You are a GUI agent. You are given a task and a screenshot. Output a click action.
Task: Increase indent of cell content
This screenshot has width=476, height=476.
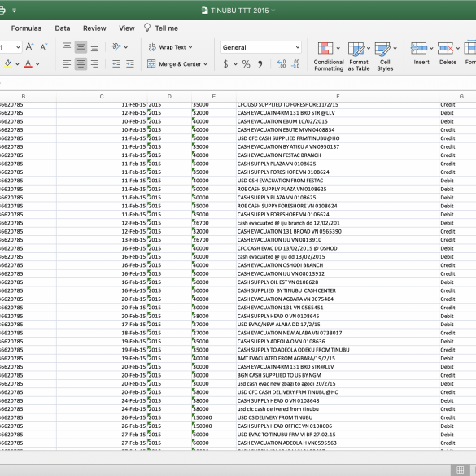click(130, 64)
